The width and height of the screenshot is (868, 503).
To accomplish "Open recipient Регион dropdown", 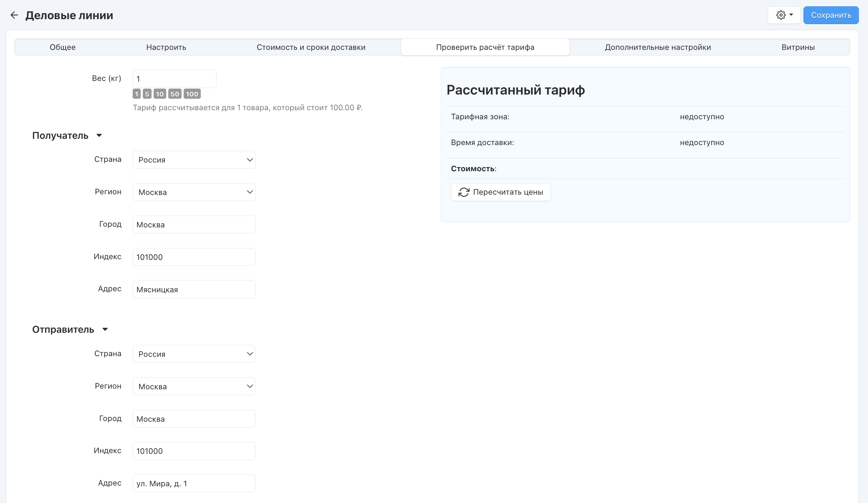I will (194, 192).
